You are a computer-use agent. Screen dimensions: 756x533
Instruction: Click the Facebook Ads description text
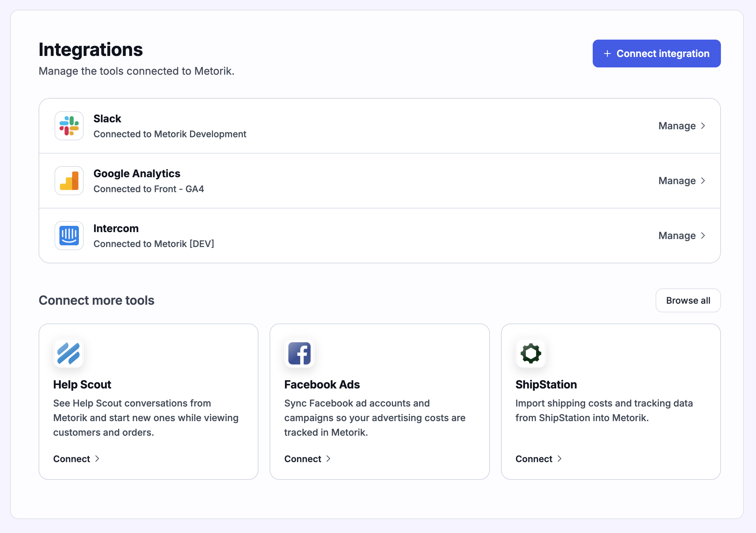375,418
